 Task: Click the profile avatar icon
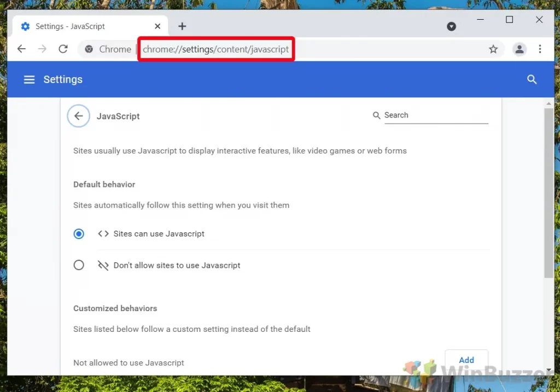(x=519, y=49)
